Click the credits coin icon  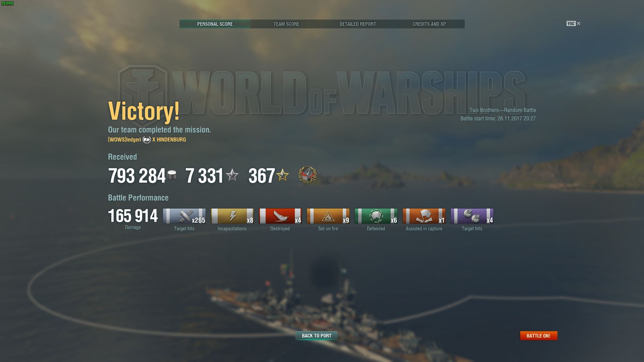[x=172, y=175]
